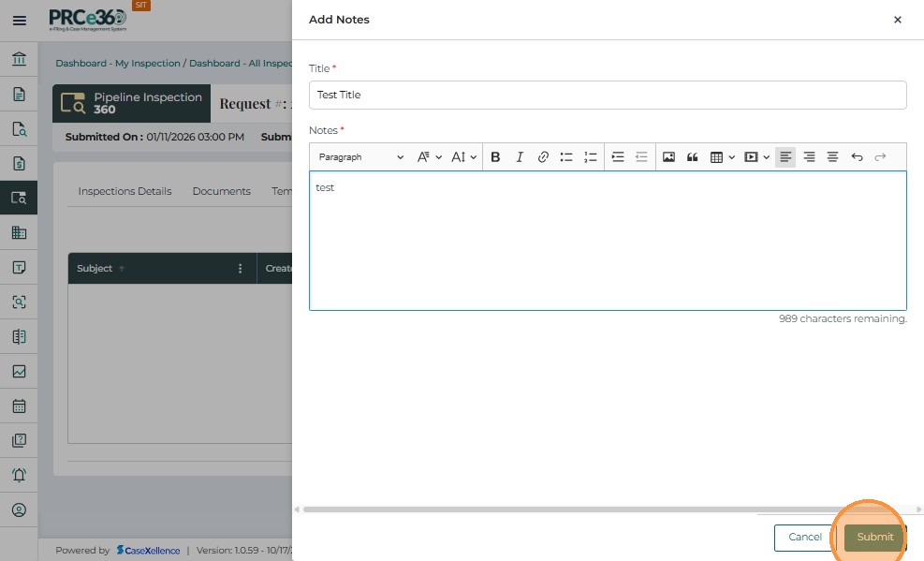The width and height of the screenshot is (924, 561).
Task: Open Subject column options menu
Action: [240, 268]
